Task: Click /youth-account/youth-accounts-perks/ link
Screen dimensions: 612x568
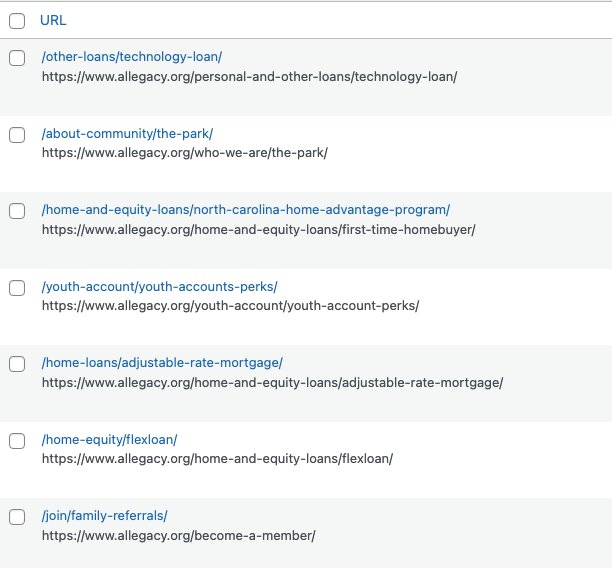Action: (x=160, y=287)
